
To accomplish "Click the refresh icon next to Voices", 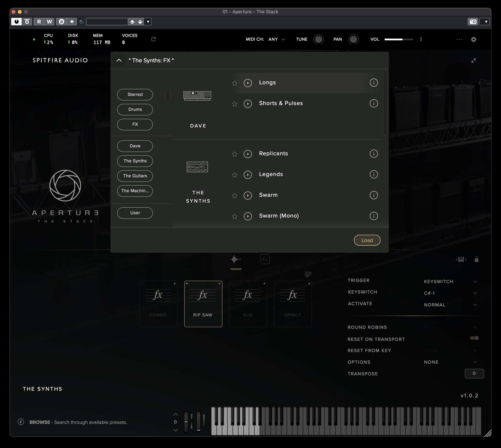I will tap(153, 39).
